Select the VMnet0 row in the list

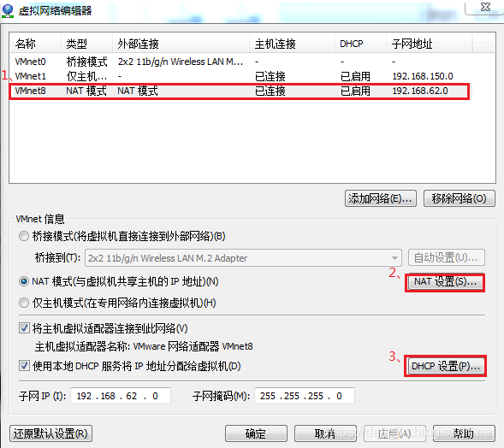(252, 62)
